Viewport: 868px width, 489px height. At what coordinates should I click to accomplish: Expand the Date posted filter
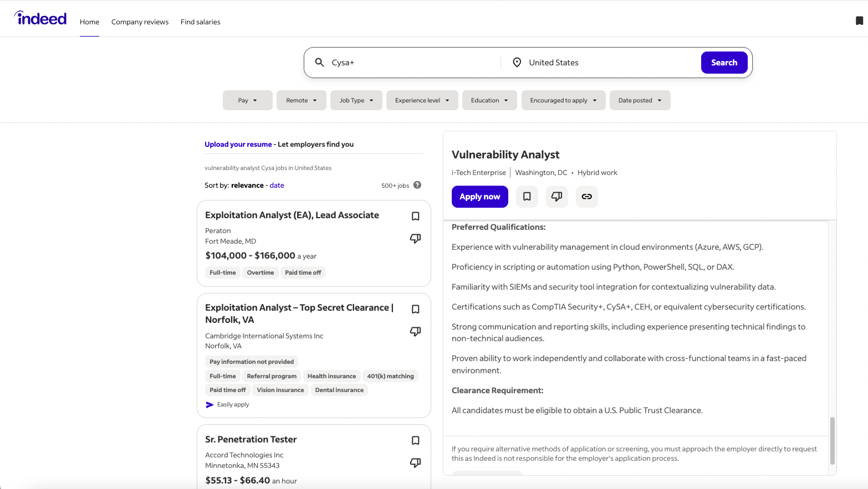[x=640, y=100]
